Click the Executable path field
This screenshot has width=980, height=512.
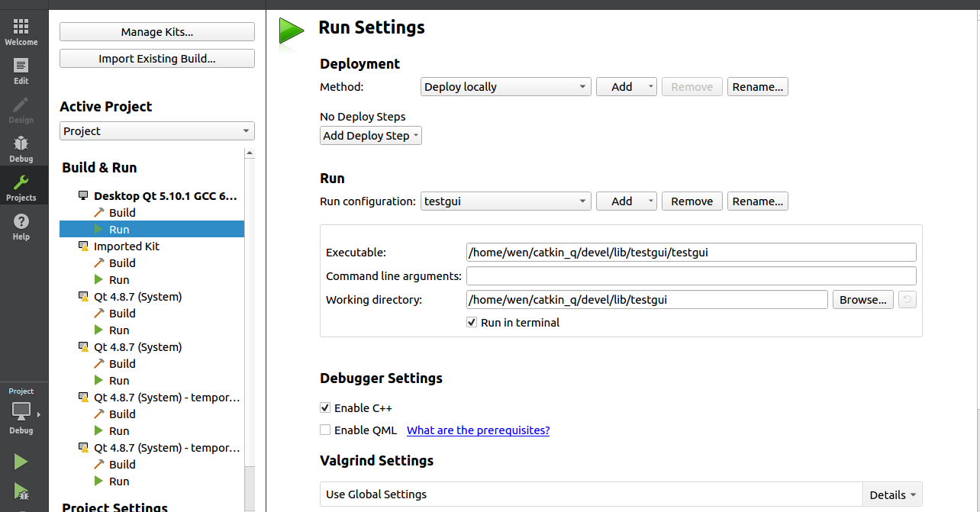(691, 253)
